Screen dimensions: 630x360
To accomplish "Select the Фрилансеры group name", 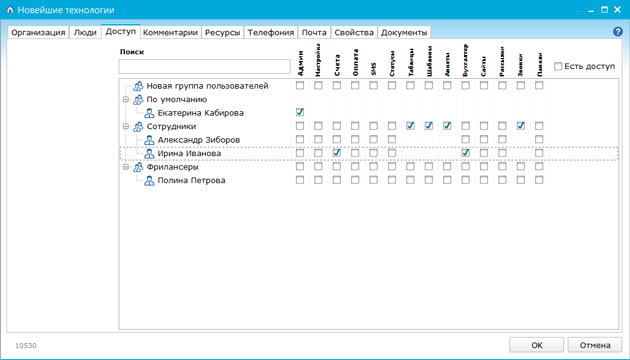I will pos(172,167).
